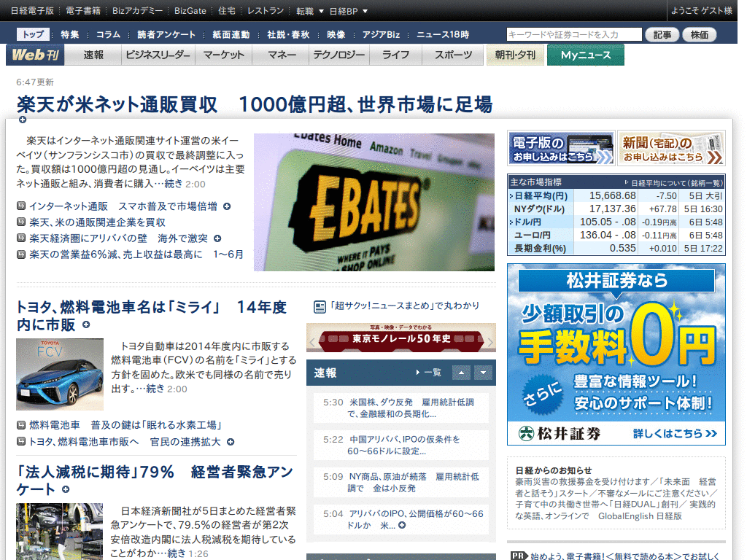The width and height of the screenshot is (747, 560).
Task: Switch to the マーケット tab
Action: pyautogui.click(x=223, y=54)
